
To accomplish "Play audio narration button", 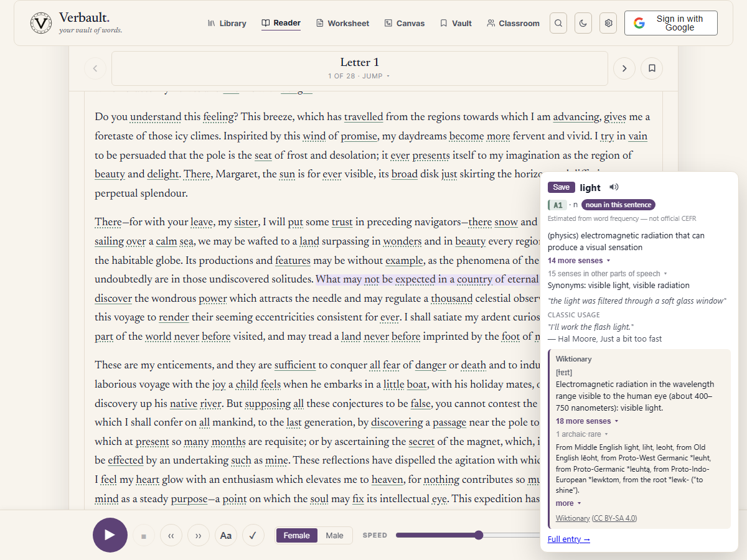I will (x=110, y=535).
